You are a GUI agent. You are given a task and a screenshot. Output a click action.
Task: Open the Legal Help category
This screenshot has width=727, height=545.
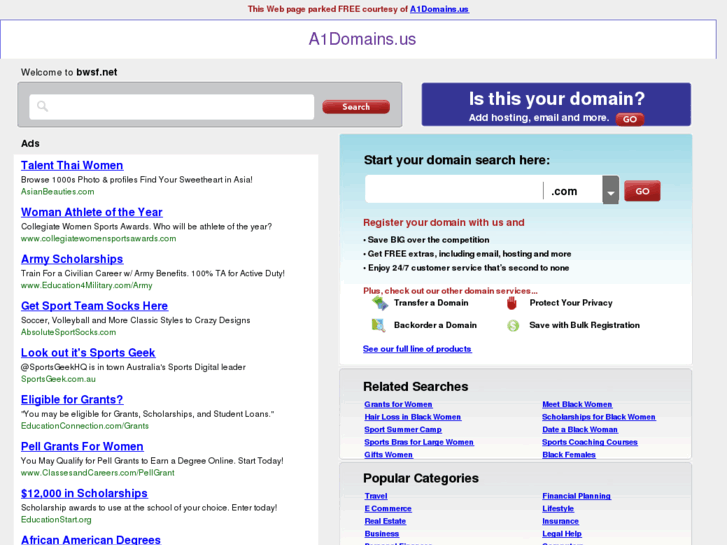(562, 533)
